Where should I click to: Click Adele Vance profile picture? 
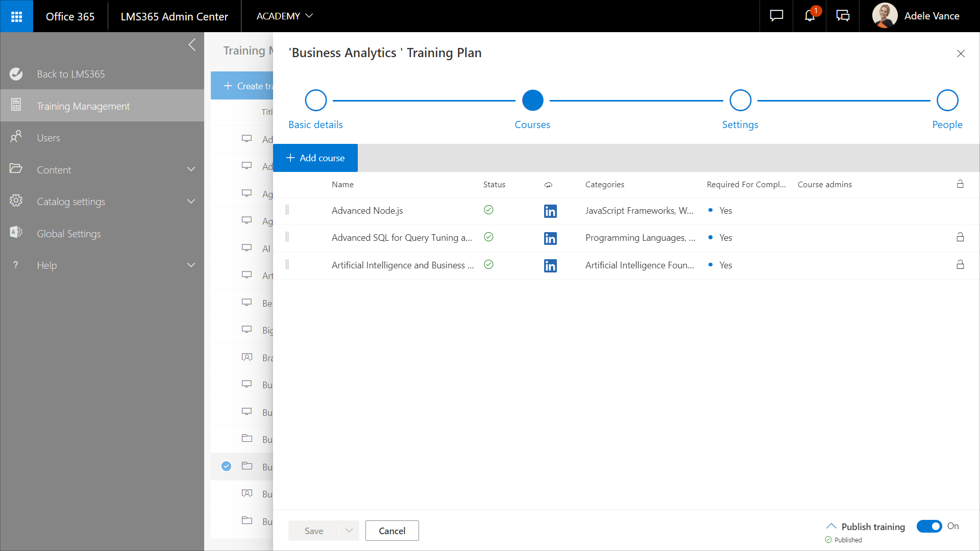pos(885,16)
